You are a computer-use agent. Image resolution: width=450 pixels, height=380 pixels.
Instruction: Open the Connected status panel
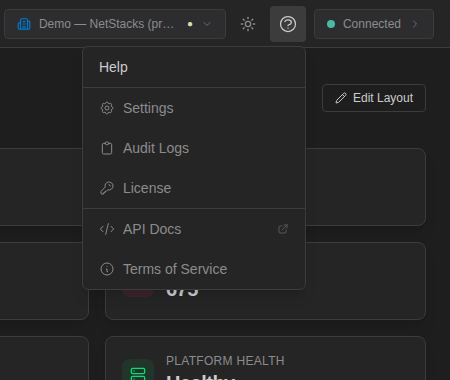374,24
